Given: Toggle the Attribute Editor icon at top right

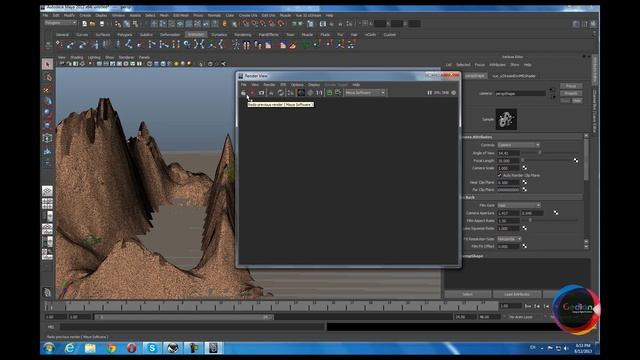Looking at the screenshot, I should pyautogui.click(x=576, y=24).
